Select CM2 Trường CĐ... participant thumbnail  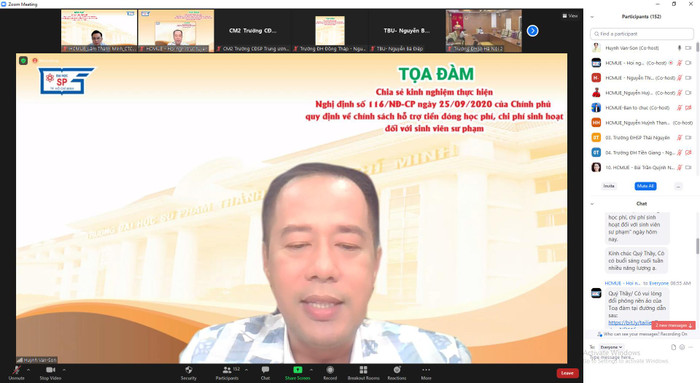(253, 31)
